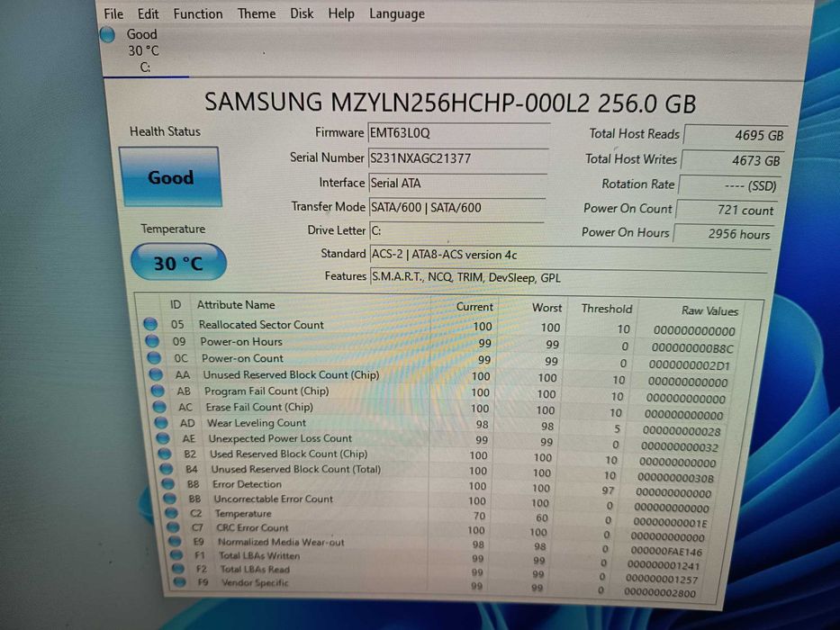The width and height of the screenshot is (840, 630).
Task: Click the Good health status button
Action: (170, 176)
